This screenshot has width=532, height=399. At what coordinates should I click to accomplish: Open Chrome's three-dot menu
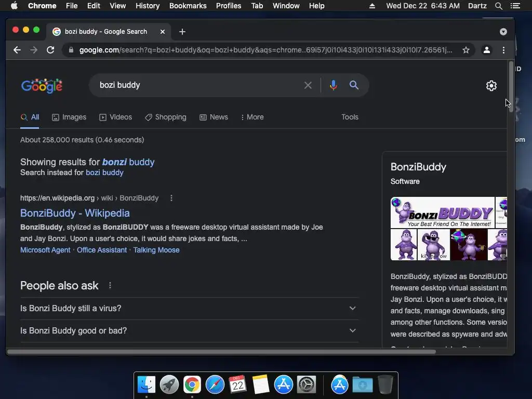(503, 50)
